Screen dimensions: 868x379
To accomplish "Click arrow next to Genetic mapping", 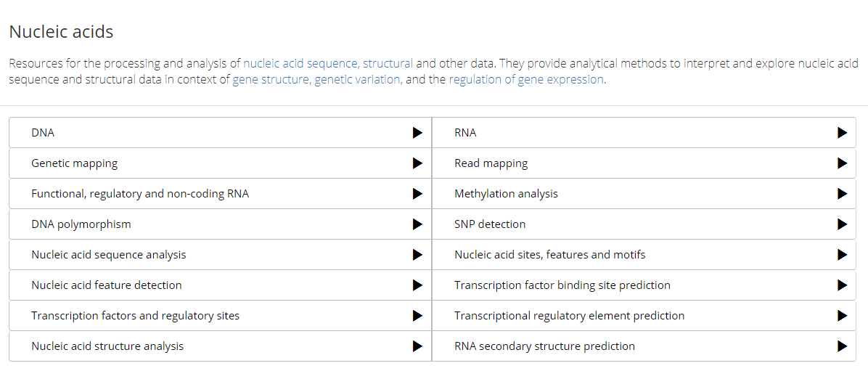I will click(417, 163).
